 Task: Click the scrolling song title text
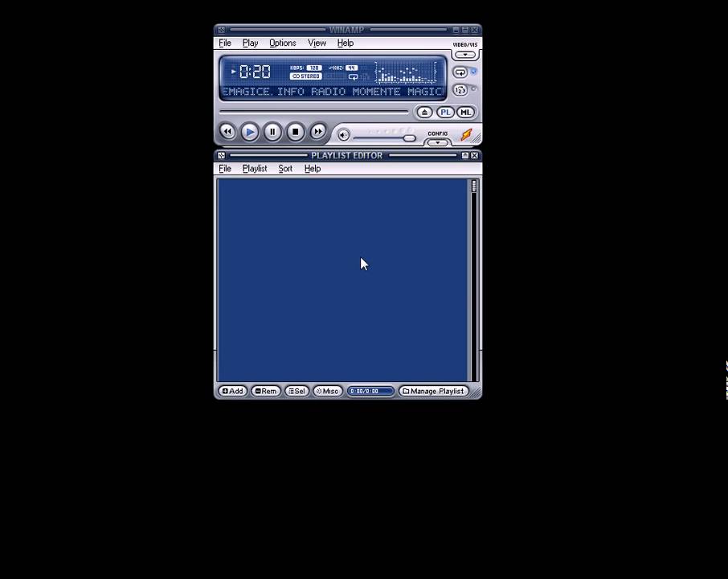tap(333, 92)
